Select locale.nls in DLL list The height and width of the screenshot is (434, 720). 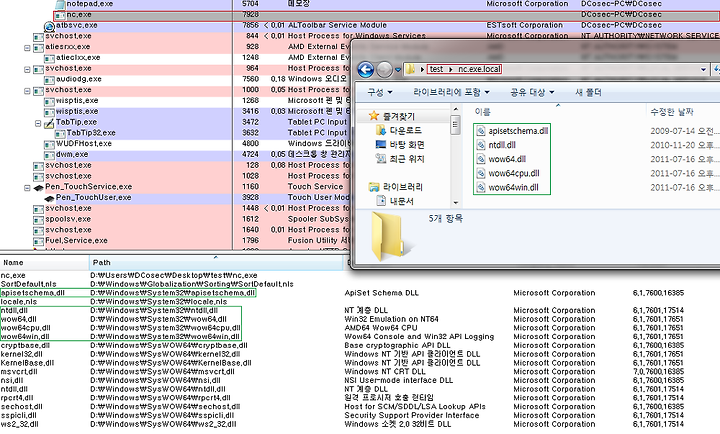point(19,302)
